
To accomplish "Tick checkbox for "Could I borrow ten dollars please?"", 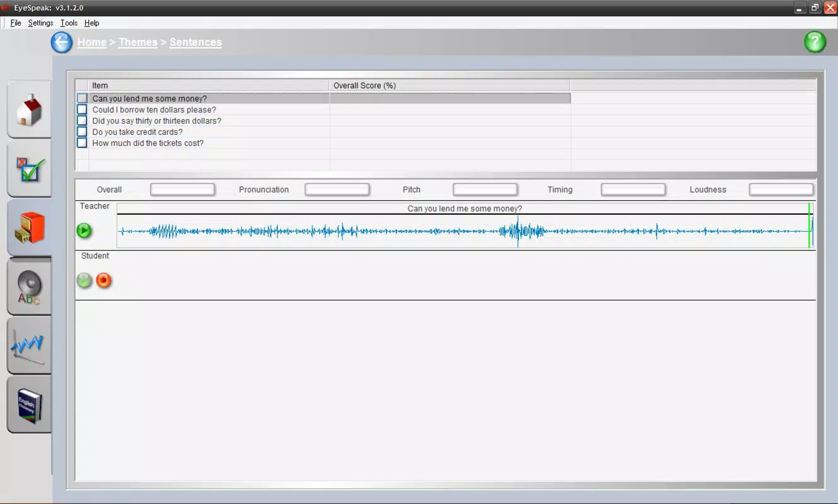I will click(82, 110).
